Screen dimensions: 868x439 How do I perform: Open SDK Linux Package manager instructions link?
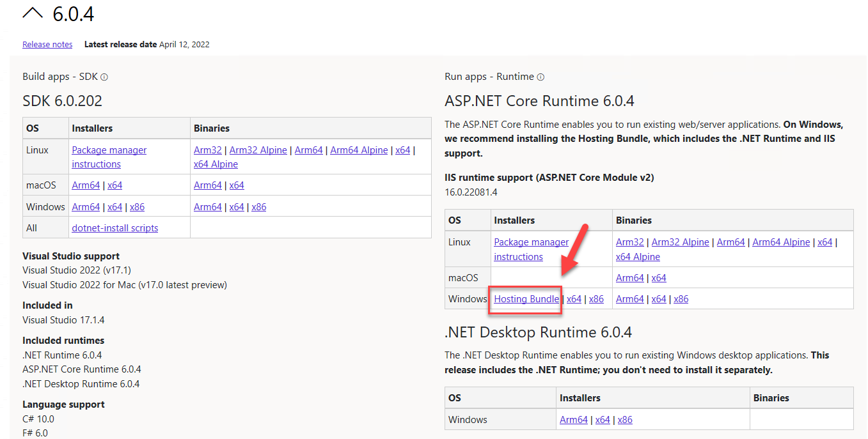coord(109,157)
